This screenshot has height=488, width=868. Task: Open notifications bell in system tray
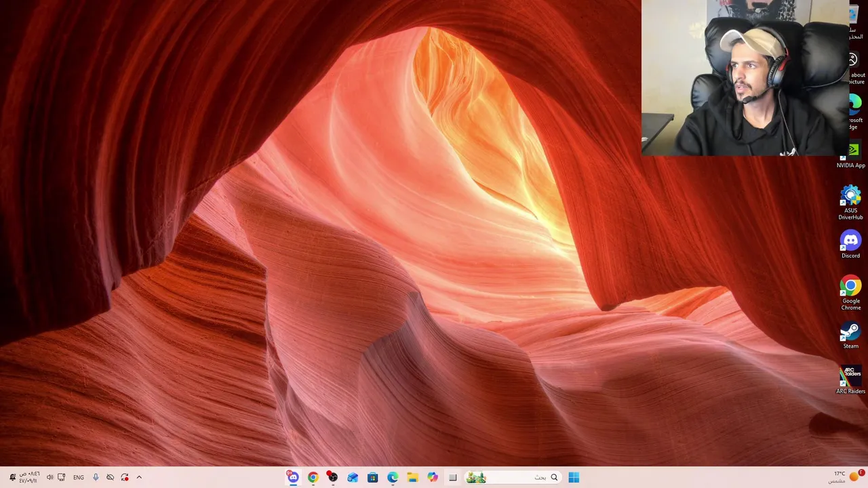click(x=12, y=477)
